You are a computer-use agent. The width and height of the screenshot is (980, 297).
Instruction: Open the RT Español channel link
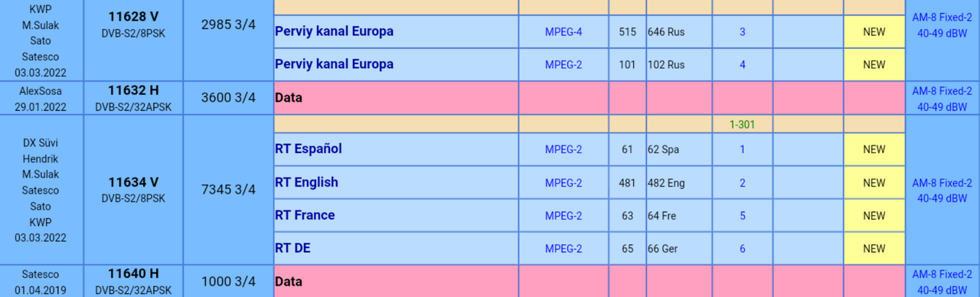pyautogui.click(x=308, y=148)
